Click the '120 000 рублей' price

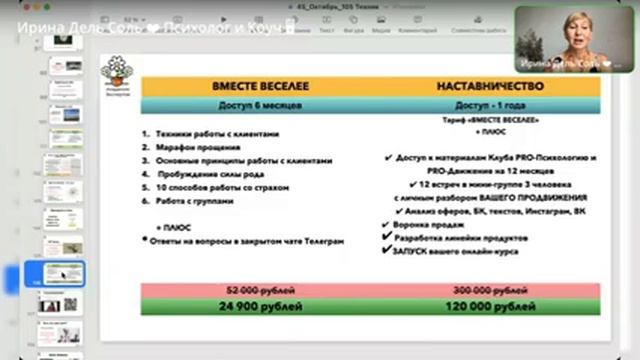[x=490, y=306]
